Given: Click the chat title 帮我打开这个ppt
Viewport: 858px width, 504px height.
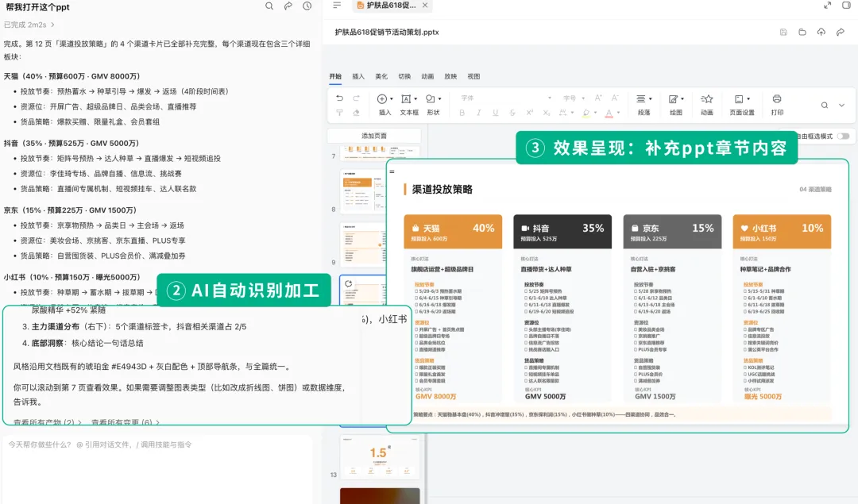Looking at the screenshot, I should 38,7.
